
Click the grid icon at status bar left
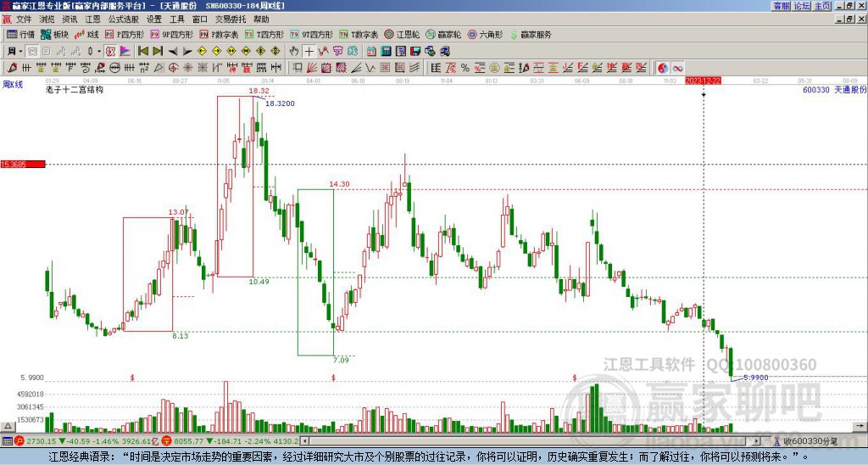point(7,441)
